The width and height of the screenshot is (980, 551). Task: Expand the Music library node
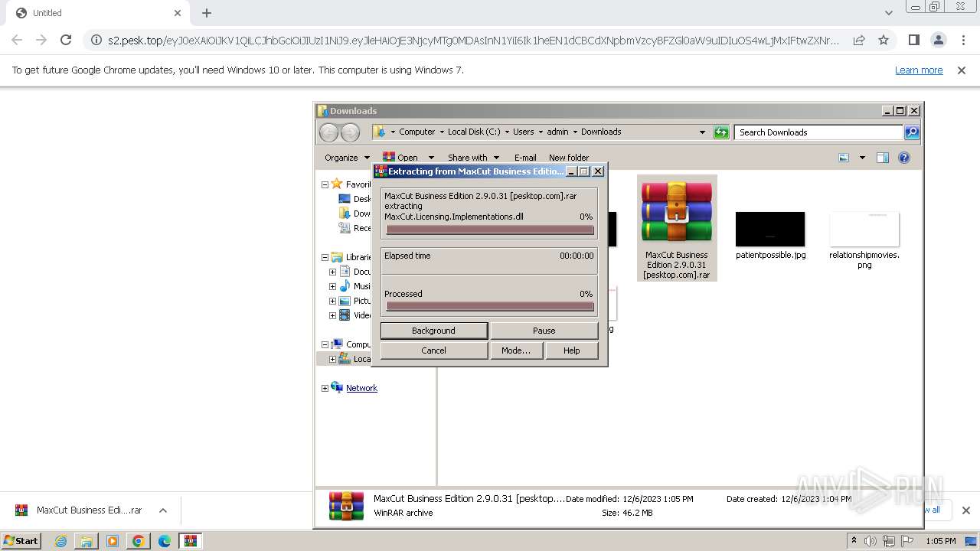click(x=332, y=286)
